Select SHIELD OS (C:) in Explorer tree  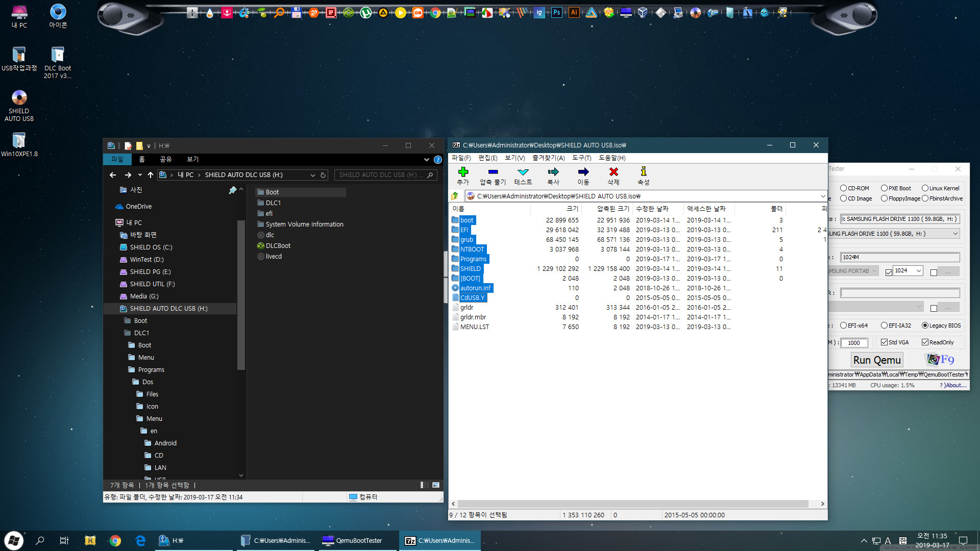[x=151, y=247]
